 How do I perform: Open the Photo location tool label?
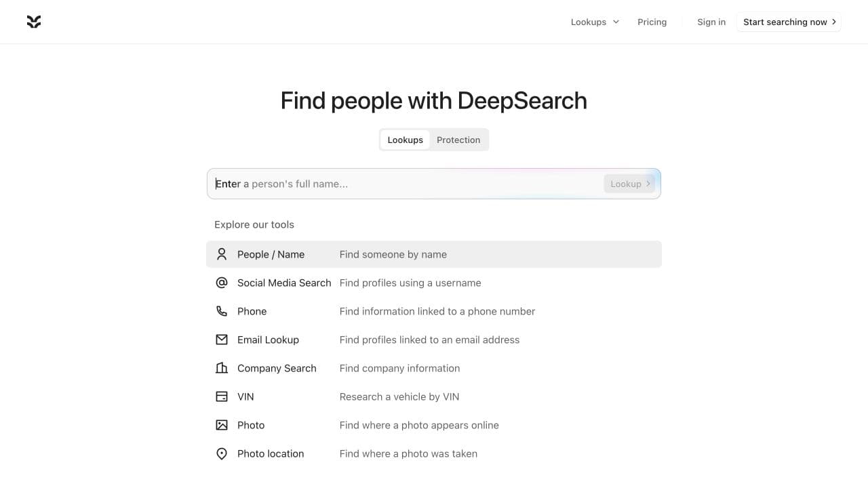(271, 453)
